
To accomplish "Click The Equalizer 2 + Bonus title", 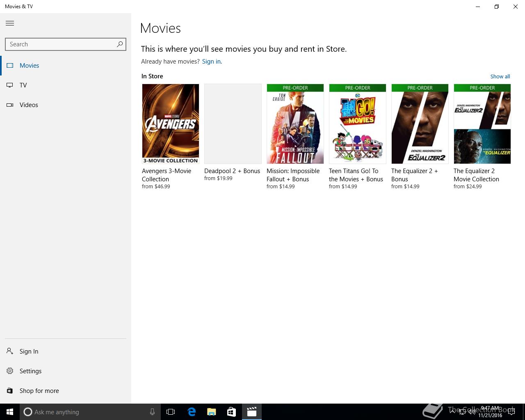I will 415,175.
